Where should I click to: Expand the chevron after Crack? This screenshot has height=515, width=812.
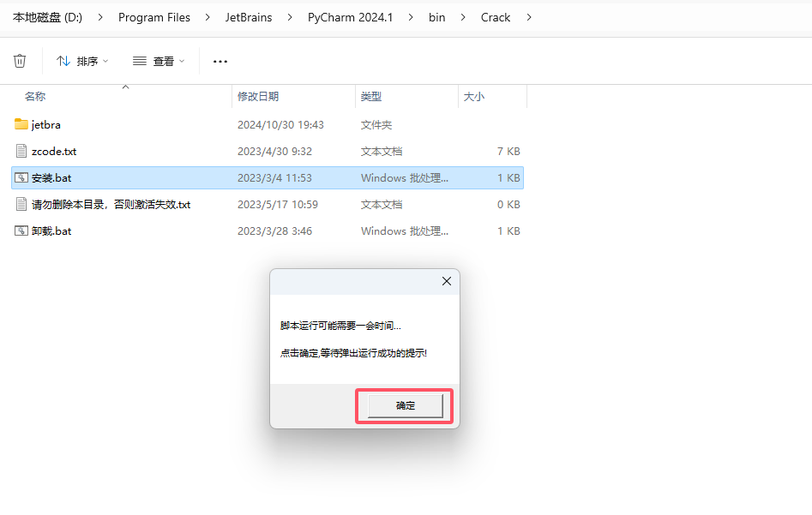529,18
